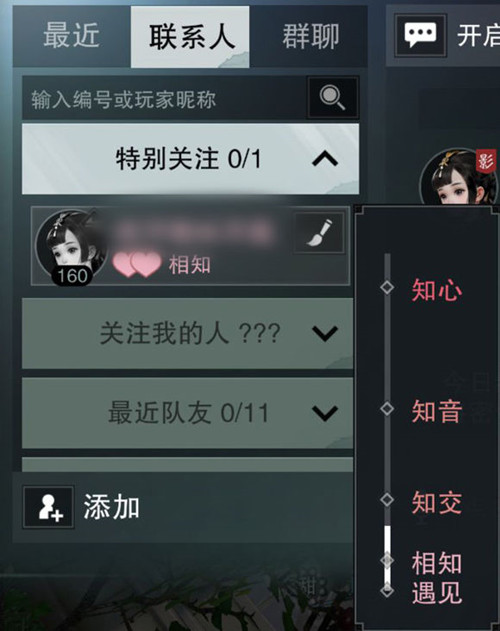Select the 联系人 tab
The image size is (500, 631).
click(x=190, y=36)
